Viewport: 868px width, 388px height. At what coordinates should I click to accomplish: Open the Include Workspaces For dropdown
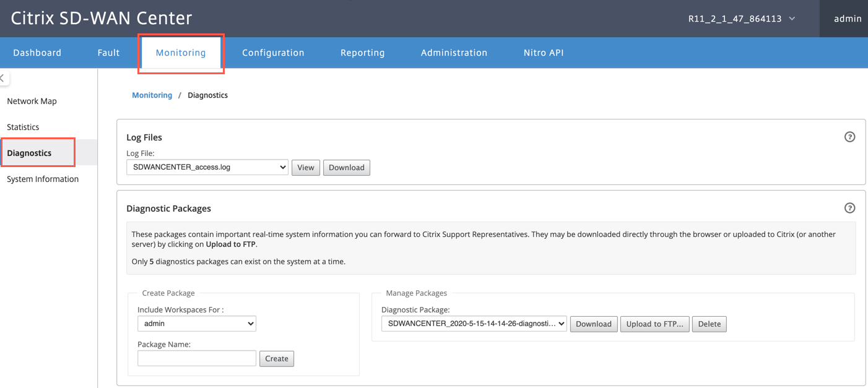pyautogui.click(x=197, y=323)
